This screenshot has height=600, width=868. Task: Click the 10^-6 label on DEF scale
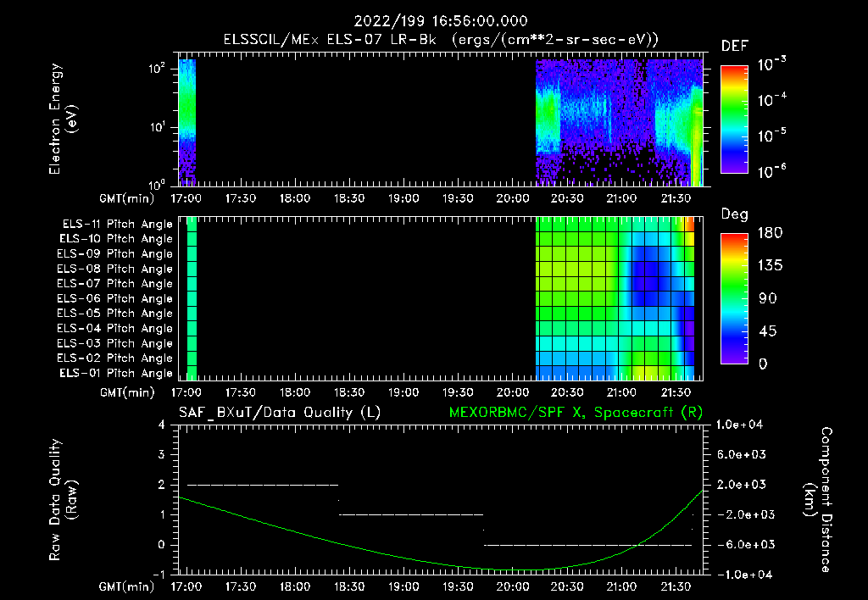click(771, 171)
